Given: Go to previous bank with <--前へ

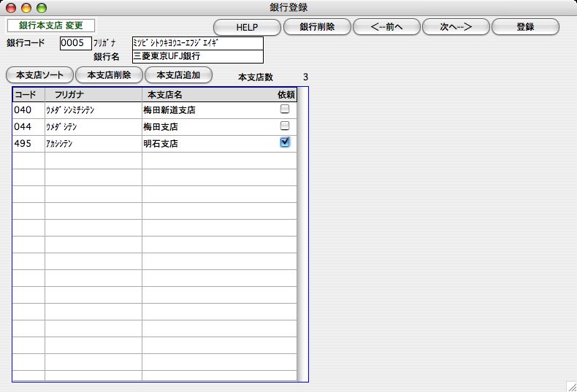Looking at the screenshot, I should (x=386, y=27).
